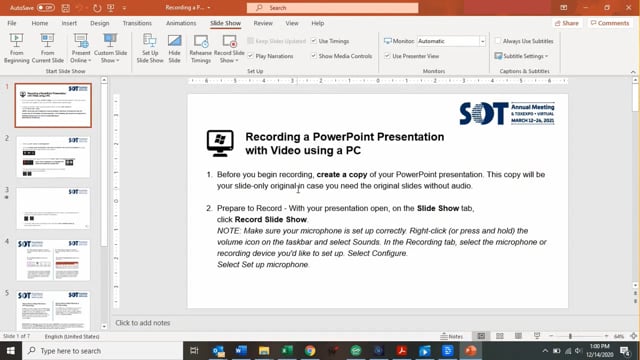
Task: Open Ribbon Display Options icon
Action: (564, 8)
